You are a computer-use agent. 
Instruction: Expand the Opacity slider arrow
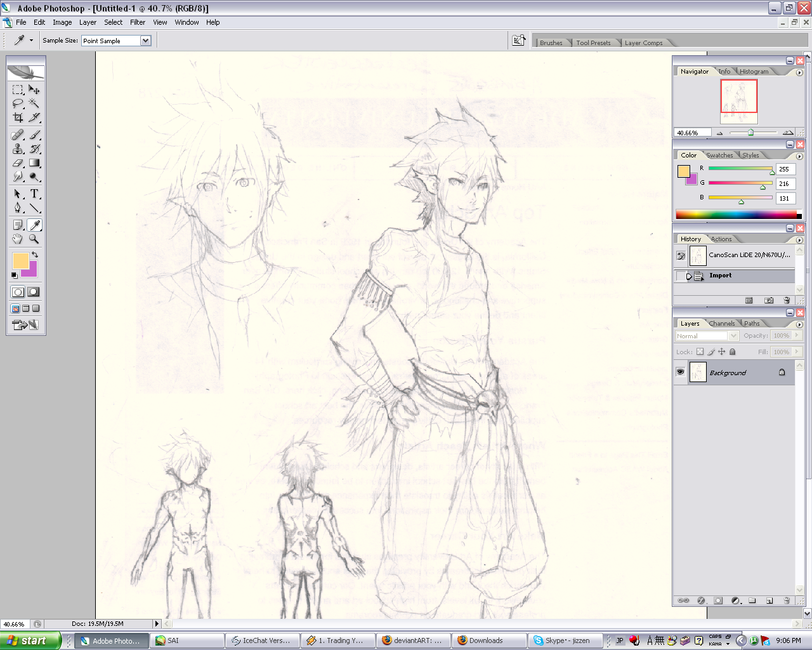click(x=797, y=335)
